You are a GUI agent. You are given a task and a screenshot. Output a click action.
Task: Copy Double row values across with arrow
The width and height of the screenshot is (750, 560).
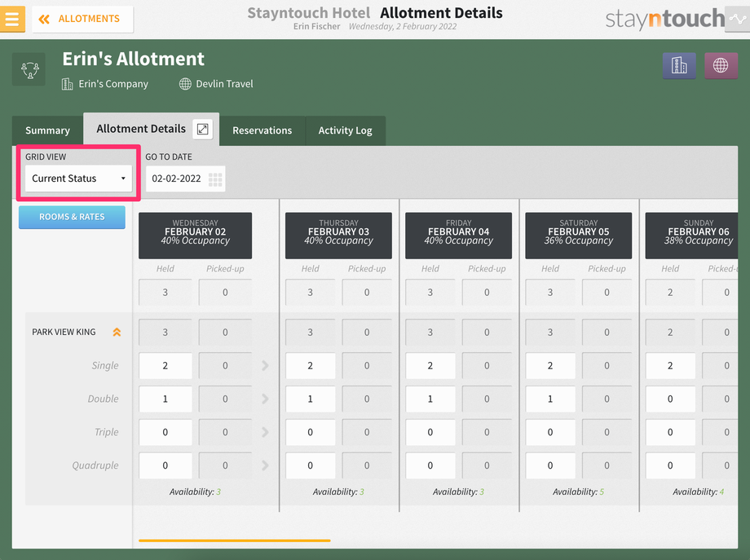click(x=265, y=399)
